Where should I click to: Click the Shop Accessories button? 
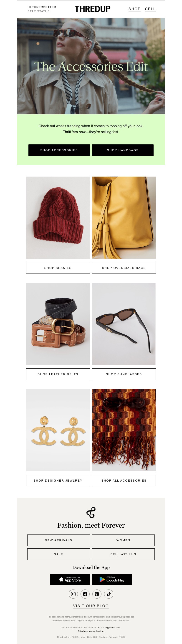coord(59,150)
